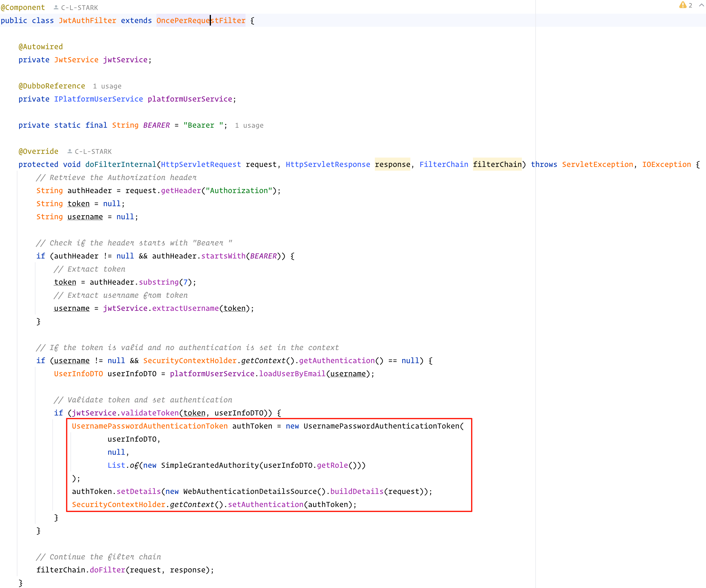Click the @Autowired annotation
Viewport: 706px width, 588px height.
click(x=40, y=47)
